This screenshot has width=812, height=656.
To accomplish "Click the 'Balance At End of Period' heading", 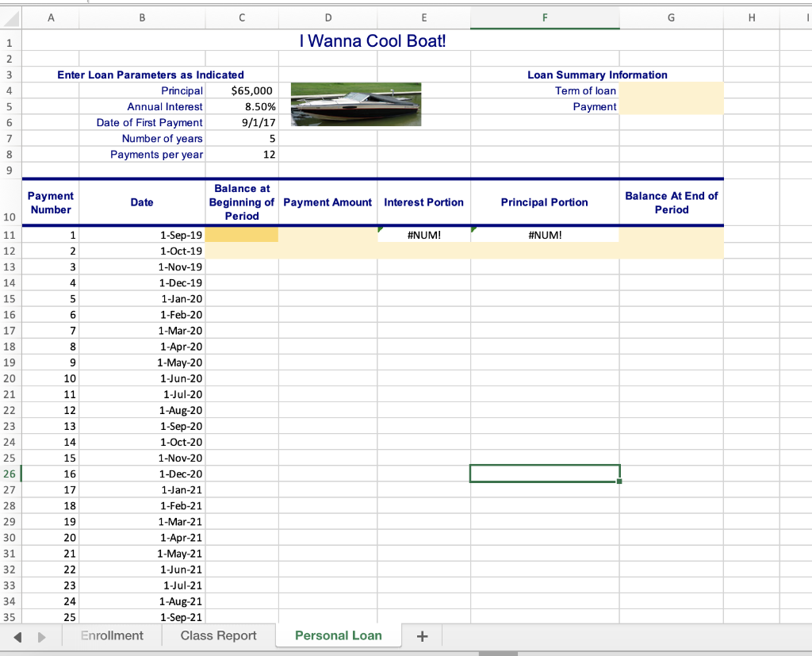I will [x=671, y=202].
